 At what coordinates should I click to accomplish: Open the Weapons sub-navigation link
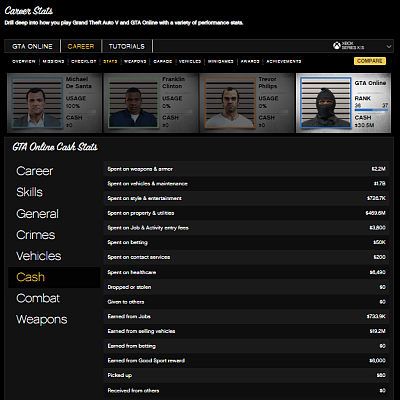click(x=135, y=61)
